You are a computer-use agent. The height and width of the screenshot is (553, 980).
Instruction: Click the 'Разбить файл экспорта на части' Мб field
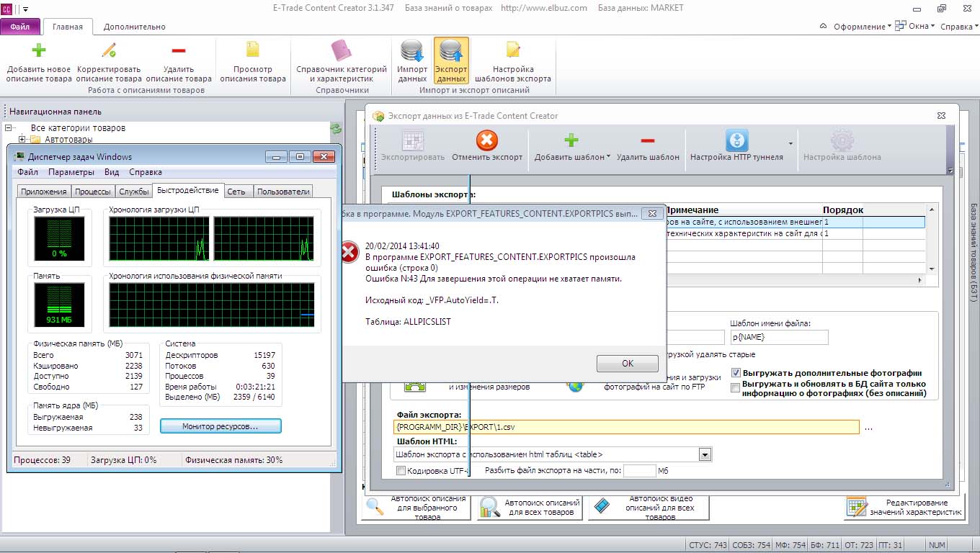[639, 471]
